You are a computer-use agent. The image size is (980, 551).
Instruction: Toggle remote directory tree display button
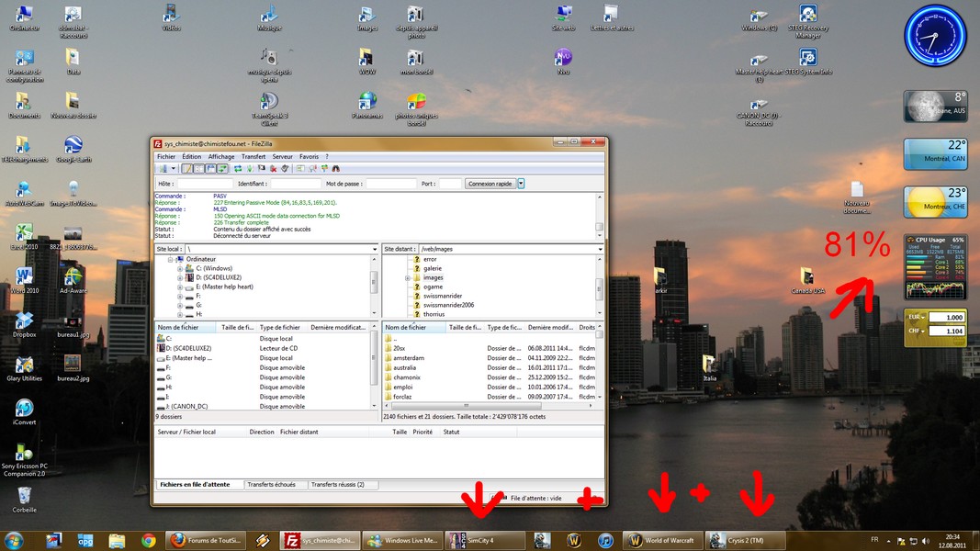(x=210, y=169)
